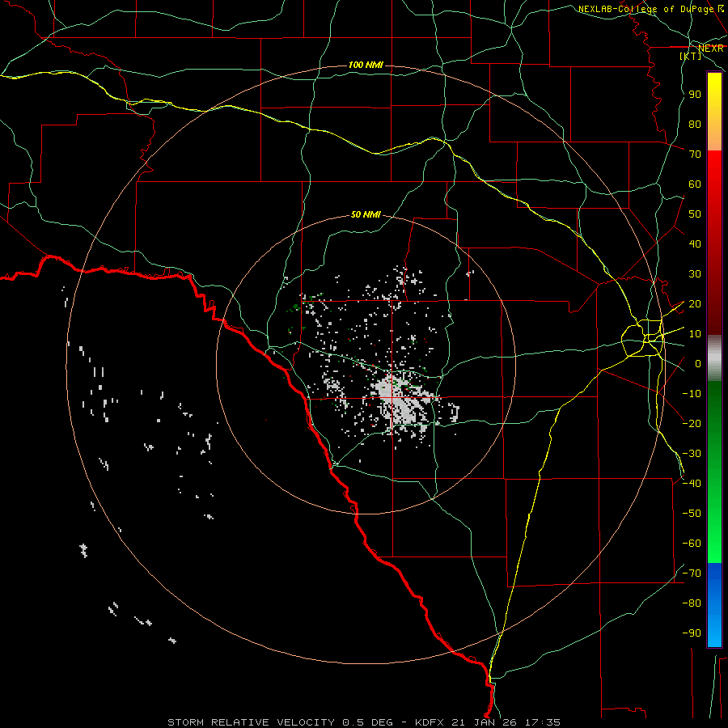
Task: Click the '[KT]' units label
Action: (691, 56)
